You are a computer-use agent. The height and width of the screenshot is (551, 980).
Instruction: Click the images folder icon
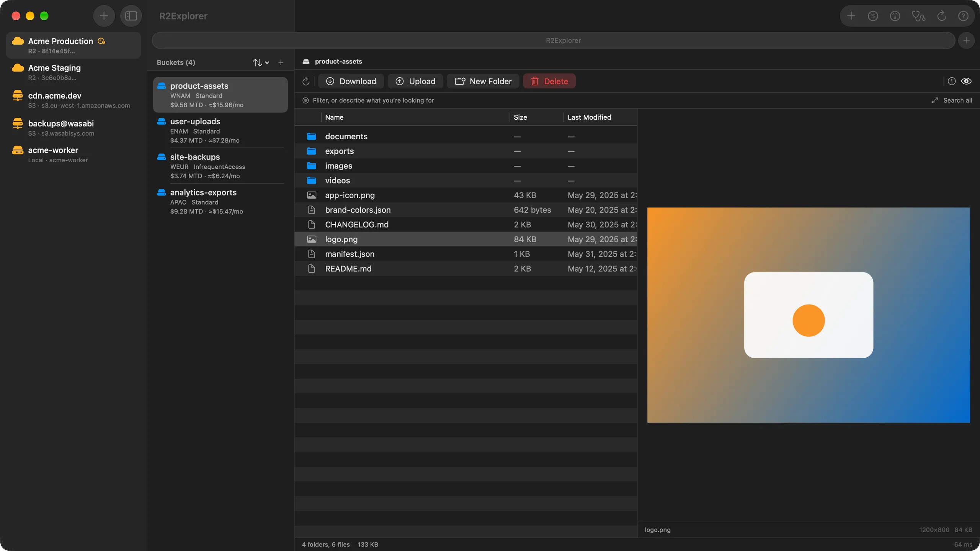pos(312,166)
